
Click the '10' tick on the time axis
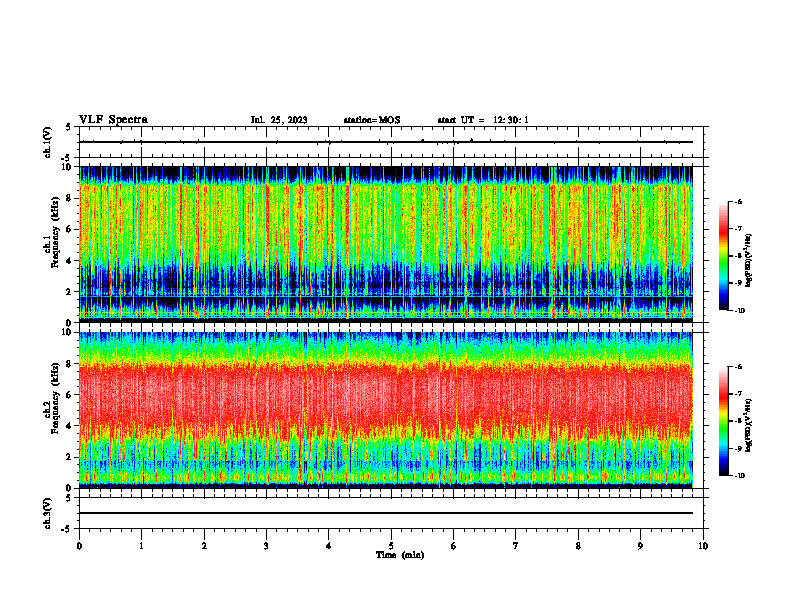(703, 546)
